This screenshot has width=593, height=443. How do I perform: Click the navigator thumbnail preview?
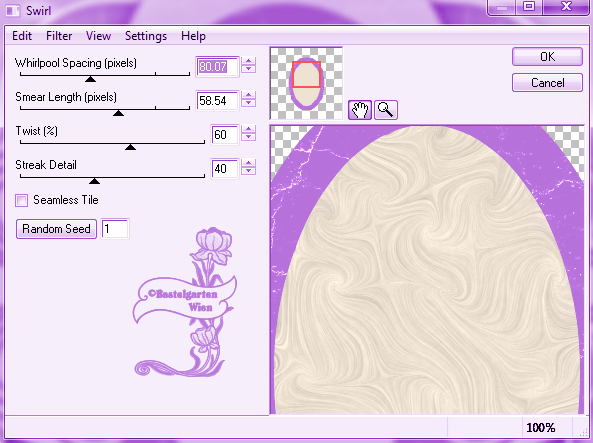tap(306, 83)
